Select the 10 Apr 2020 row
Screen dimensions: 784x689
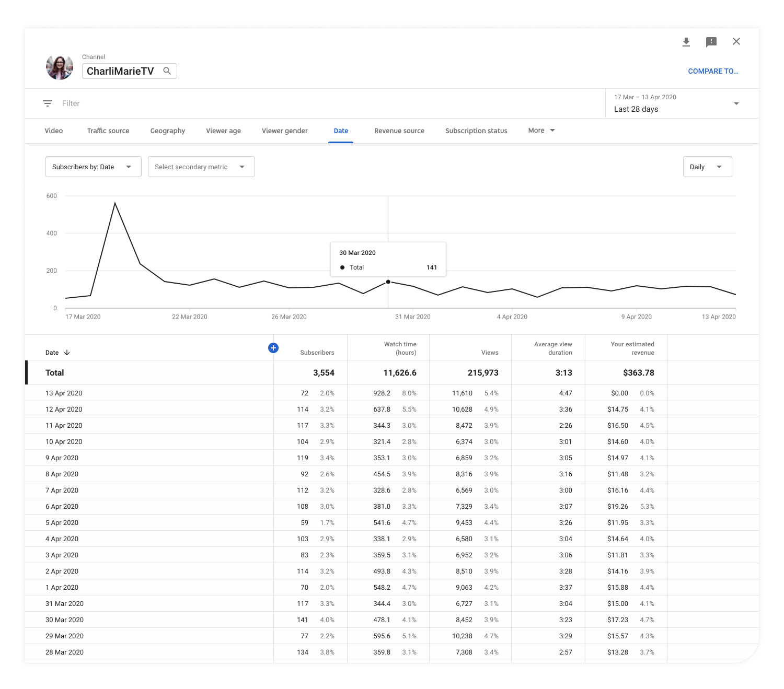[392, 441]
